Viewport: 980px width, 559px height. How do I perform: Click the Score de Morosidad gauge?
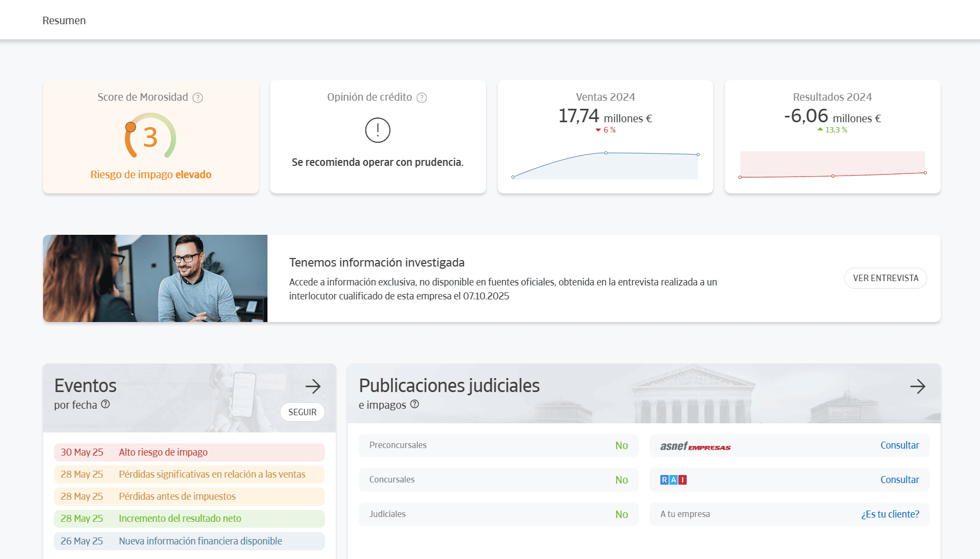click(x=151, y=136)
